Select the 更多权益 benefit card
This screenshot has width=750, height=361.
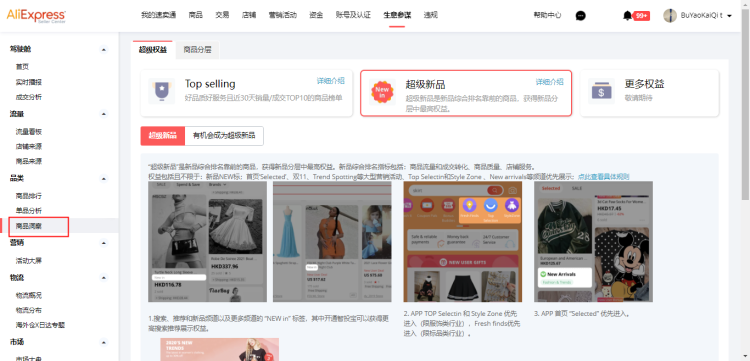tap(650, 93)
